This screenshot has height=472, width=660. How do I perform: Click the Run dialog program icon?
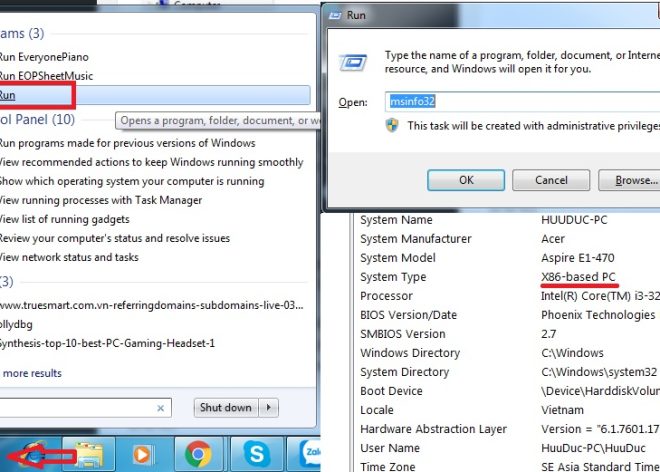coord(353,63)
